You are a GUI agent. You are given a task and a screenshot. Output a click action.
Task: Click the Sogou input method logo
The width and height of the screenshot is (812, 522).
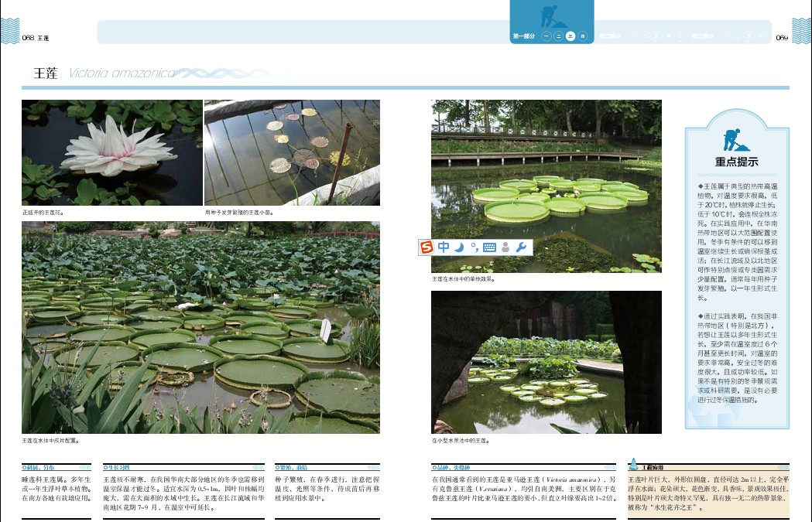(427, 247)
